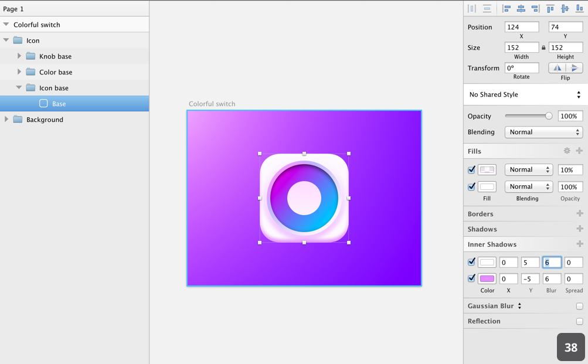Click the Flip vertical button
Image resolution: width=588 pixels, height=364 pixels.
coord(574,68)
